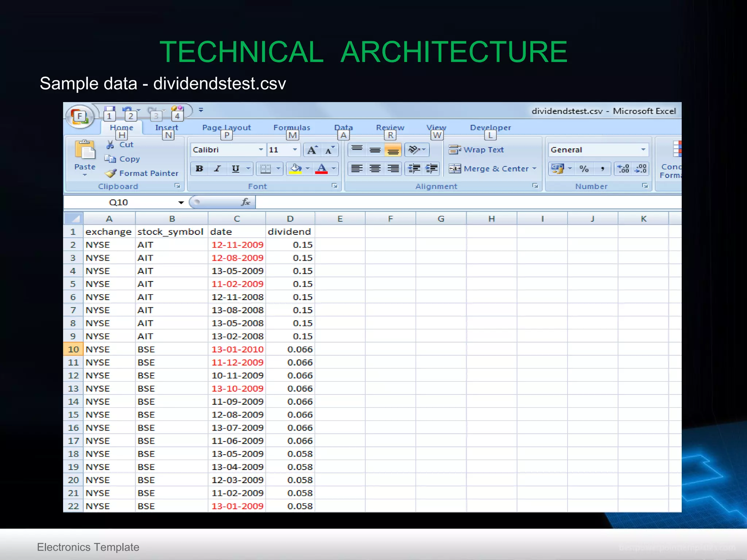Apply Comma Style format
This screenshot has height=560, width=747.
coord(602,168)
